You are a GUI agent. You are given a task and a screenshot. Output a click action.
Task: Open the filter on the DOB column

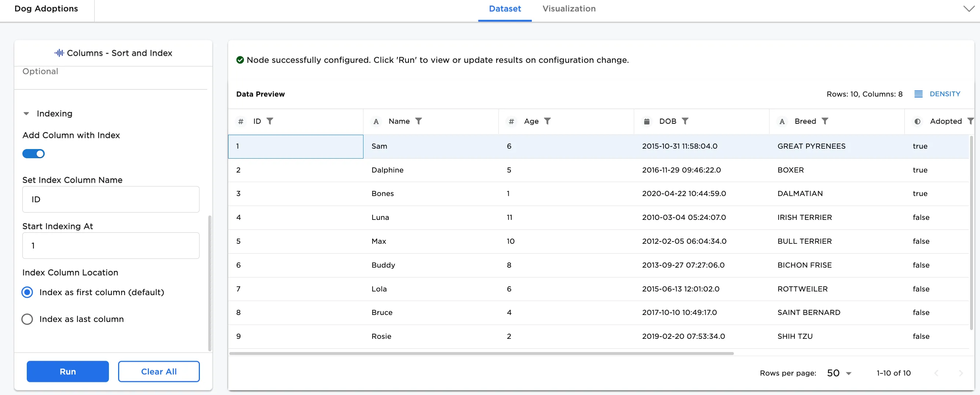point(686,121)
